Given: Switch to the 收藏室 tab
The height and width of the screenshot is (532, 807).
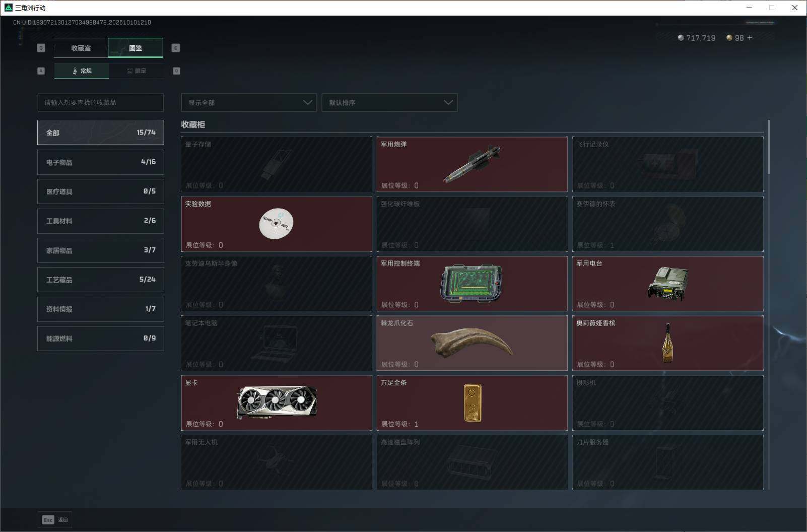Looking at the screenshot, I should pyautogui.click(x=81, y=48).
